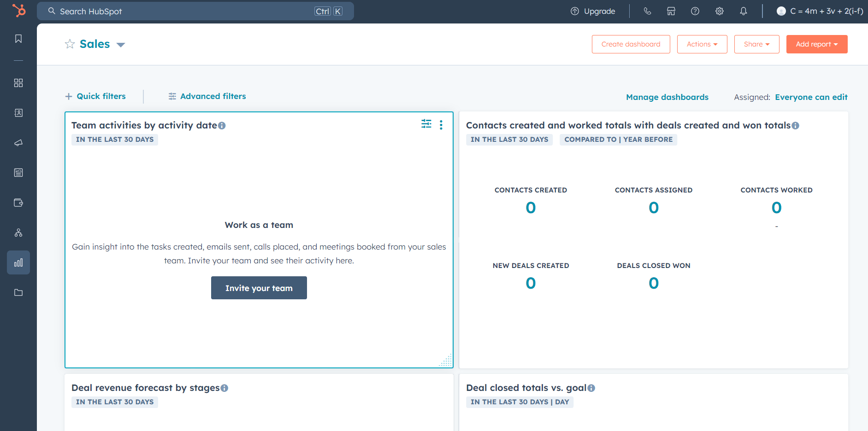
Task: Click info icon beside Deal closed totals title
Action: 591,388
